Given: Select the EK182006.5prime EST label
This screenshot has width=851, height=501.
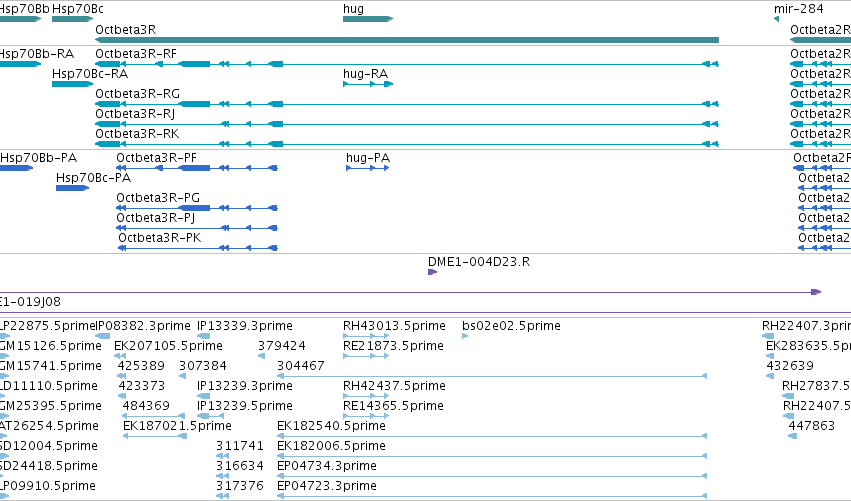Looking at the screenshot, I should [331, 446].
